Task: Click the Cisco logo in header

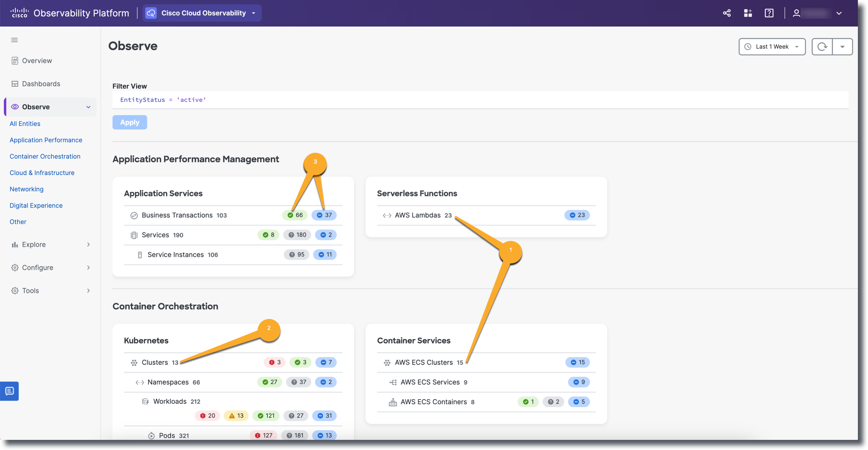Action: pyautogui.click(x=19, y=13)
